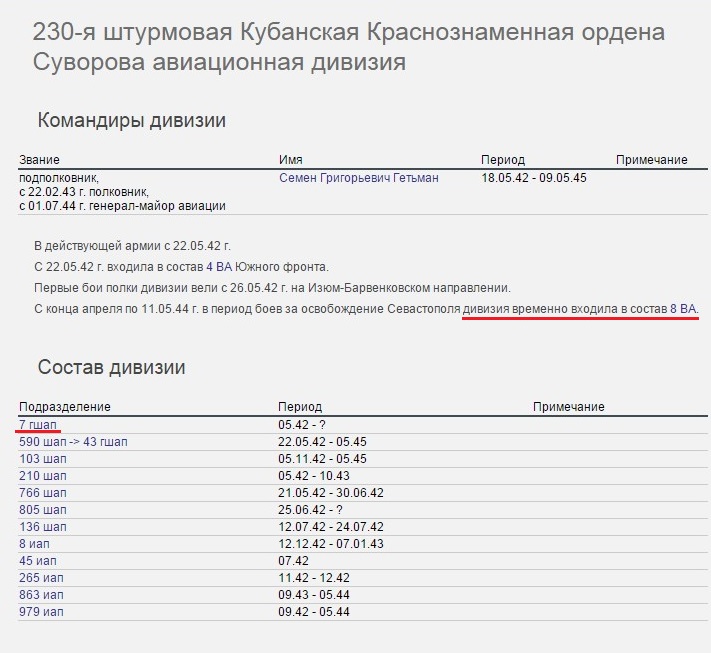
Task: Click the period cell '12.07.42 - 24.07.42'
Action: pos(331,527)
